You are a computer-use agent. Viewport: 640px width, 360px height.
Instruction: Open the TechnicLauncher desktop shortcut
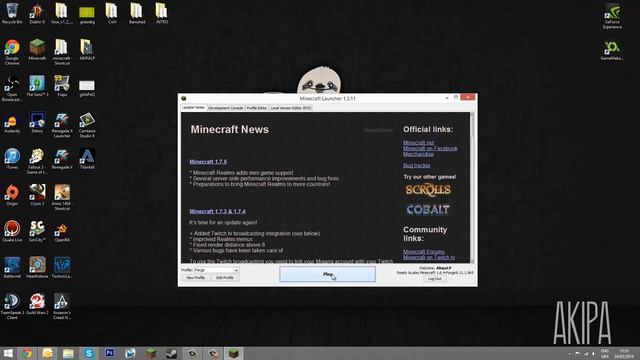coord(62,267)
